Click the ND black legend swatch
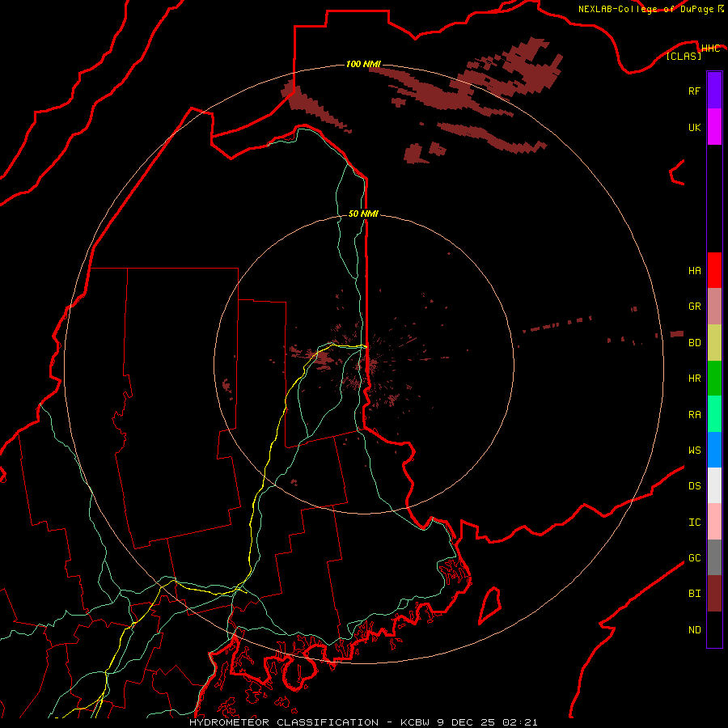 [x=714, y=629]
